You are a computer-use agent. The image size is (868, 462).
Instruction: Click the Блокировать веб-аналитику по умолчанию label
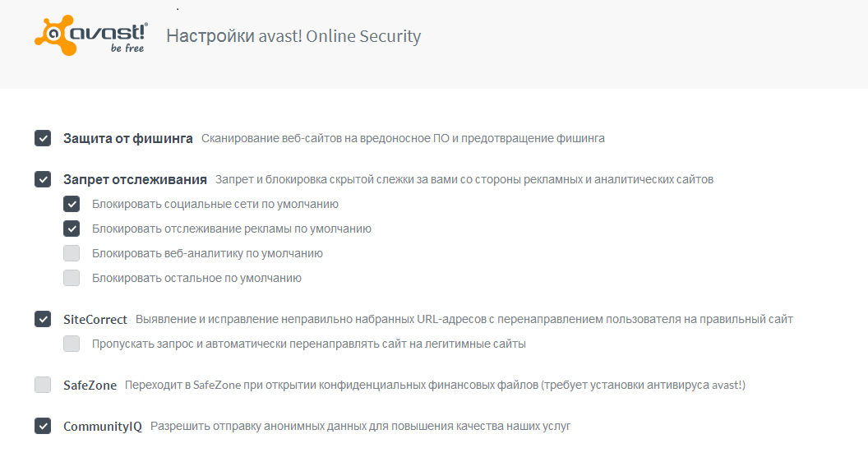(x=207, y=253)
